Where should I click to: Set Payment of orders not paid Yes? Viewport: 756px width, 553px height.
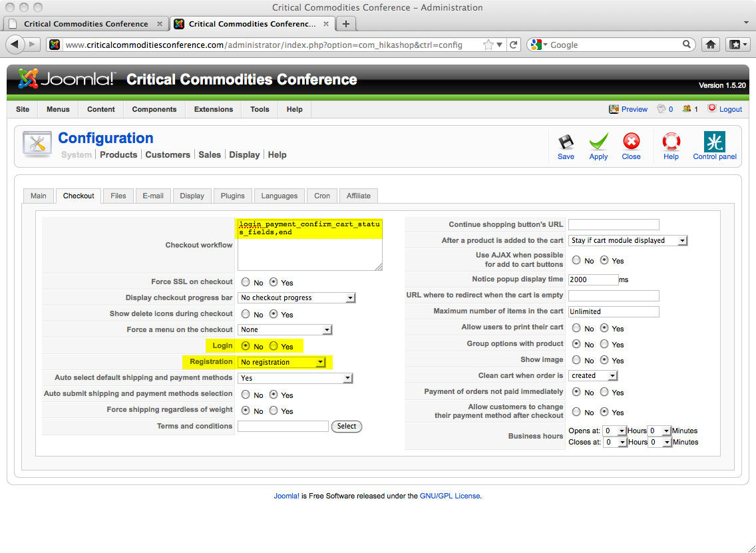pyautogui.click(x=604, y=391)
